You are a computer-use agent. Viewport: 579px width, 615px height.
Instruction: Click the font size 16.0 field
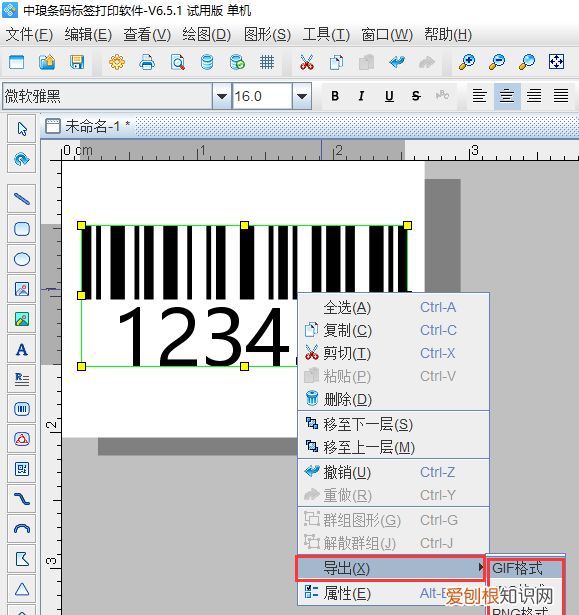tap(262, 96)
